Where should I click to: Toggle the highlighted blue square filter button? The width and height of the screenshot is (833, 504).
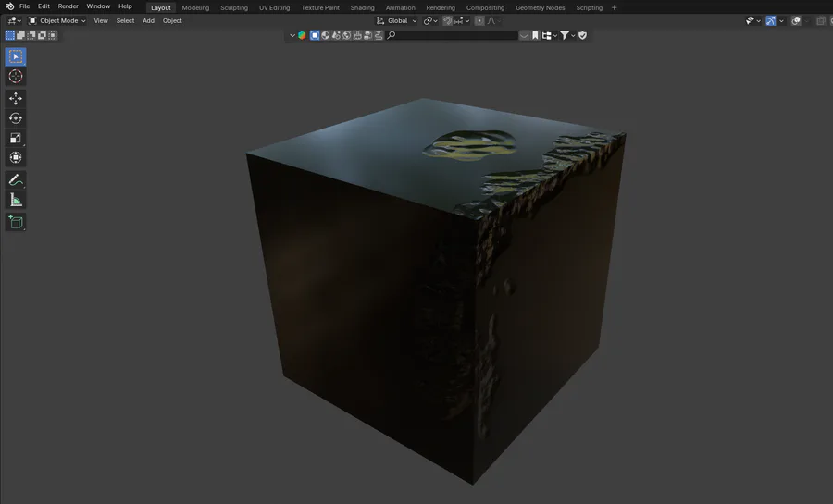pyautogui.click(x=315, y=35)
